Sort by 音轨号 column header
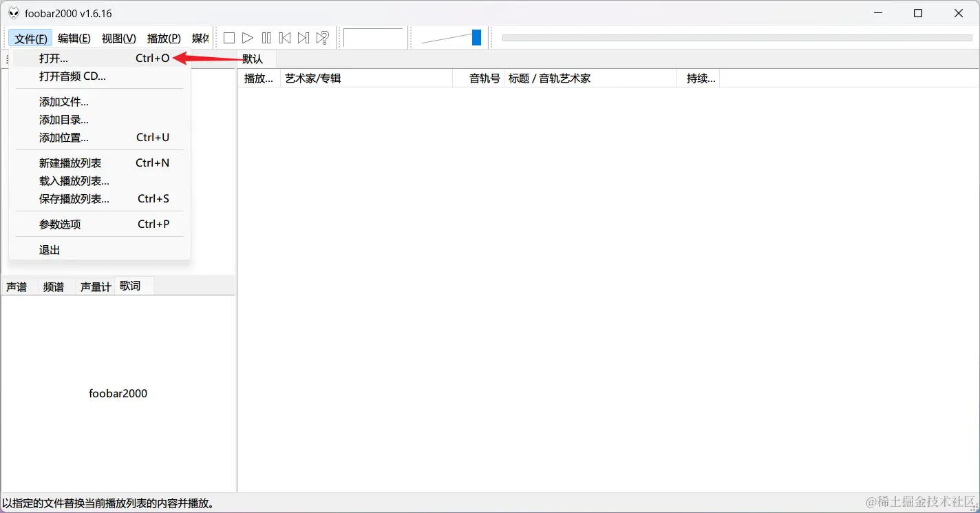The width and height of the screenshot is (980, 513). pos(478,78)
